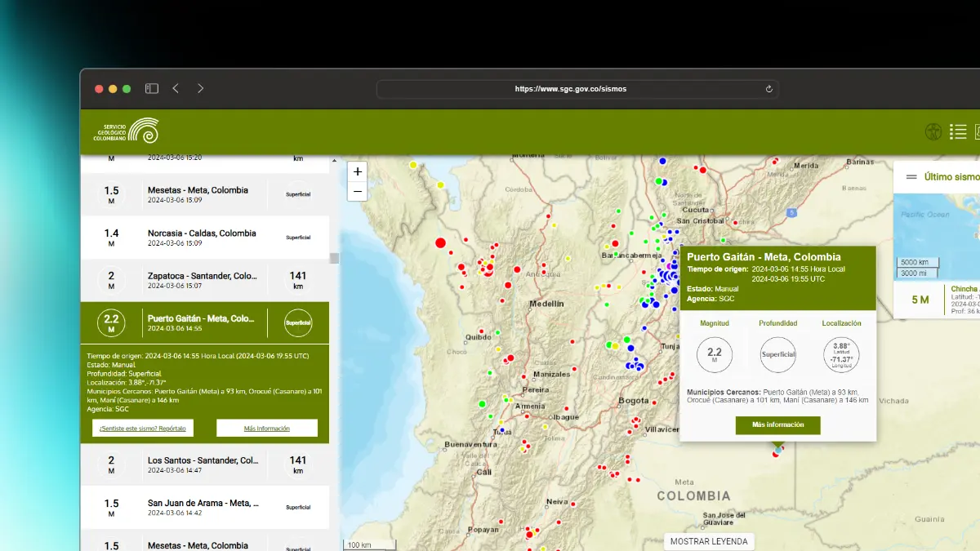Click ¿Sentiste este sismo? Repórtalo button
Image resolution: width=980 pixels, height=551 pixels.
coord(143,428)
